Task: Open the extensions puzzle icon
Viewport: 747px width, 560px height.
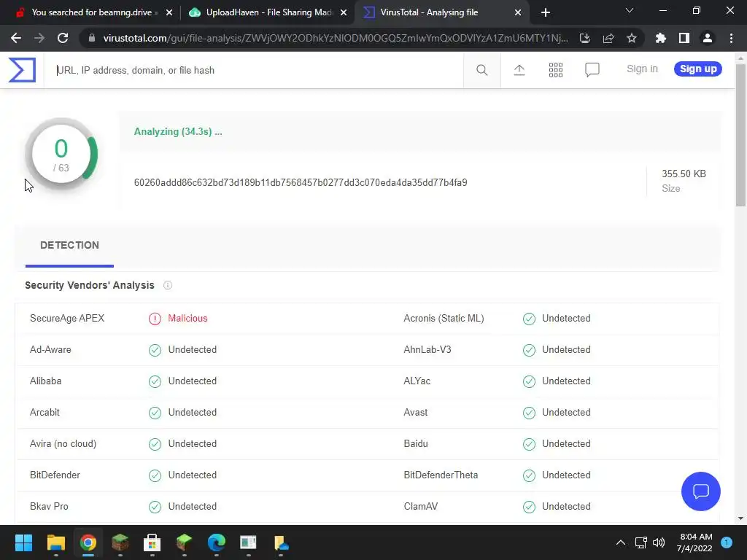Action: pos(660,38)
